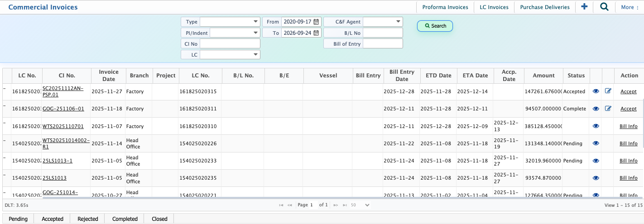This screenshot has height=224, width=644.
Task: Sort by the ETA Date column header
Action: 475,76
